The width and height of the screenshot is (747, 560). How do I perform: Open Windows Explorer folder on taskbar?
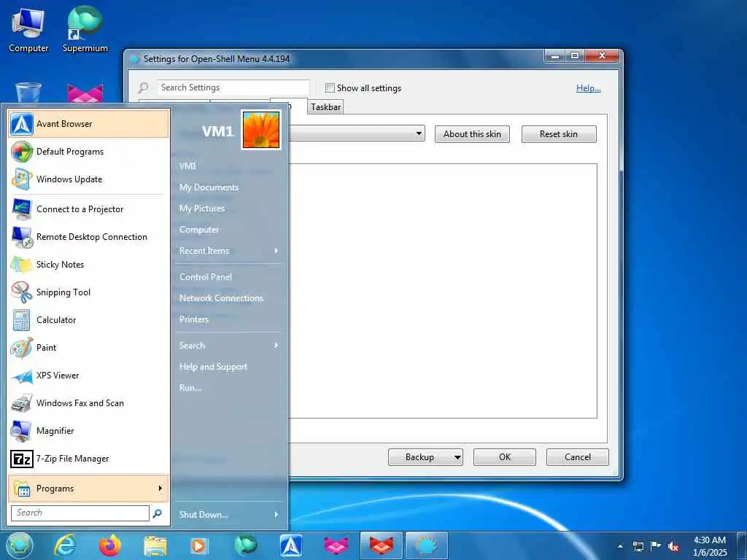click(155, 545)
